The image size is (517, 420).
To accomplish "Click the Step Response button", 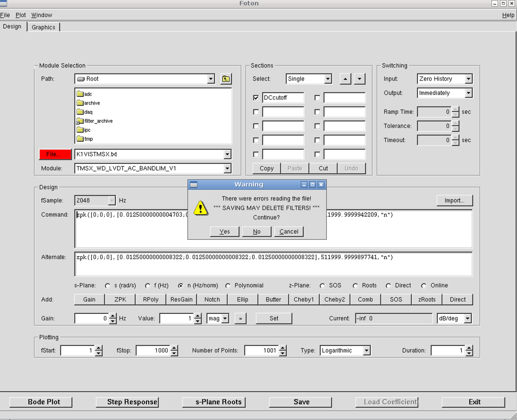I will point(127,402).
